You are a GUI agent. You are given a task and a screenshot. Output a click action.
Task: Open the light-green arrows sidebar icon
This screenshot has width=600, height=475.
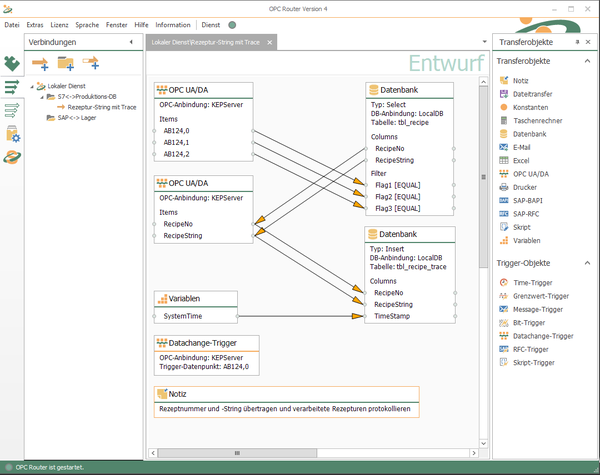tap(12, 110)
